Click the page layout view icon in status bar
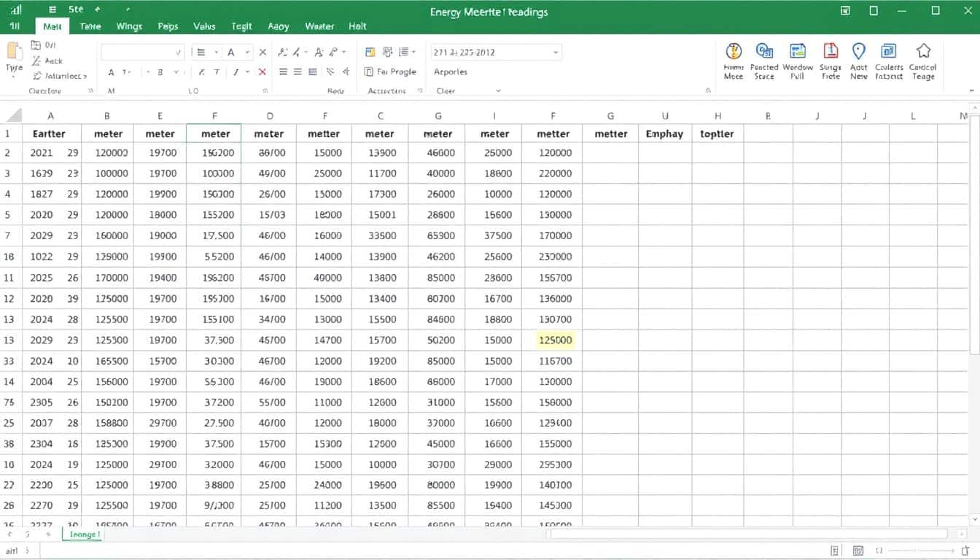This screenshot has height=560, width=980. pyautogui.click(x=858, y=551)
